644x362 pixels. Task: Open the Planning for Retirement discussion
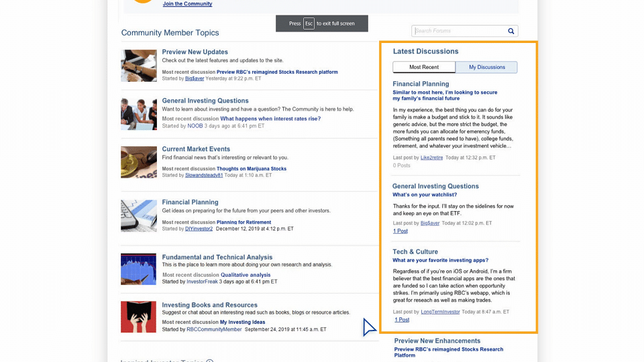pos(244,223)
